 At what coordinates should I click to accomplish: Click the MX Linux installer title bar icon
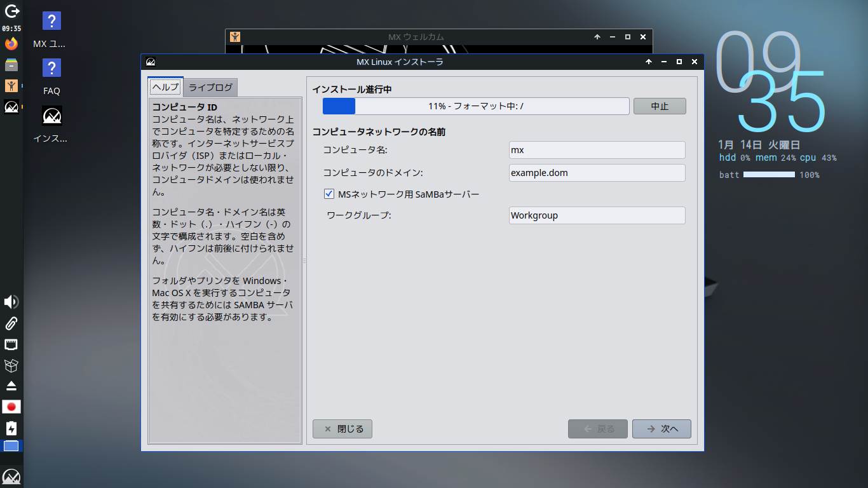(x=151, y=62)
